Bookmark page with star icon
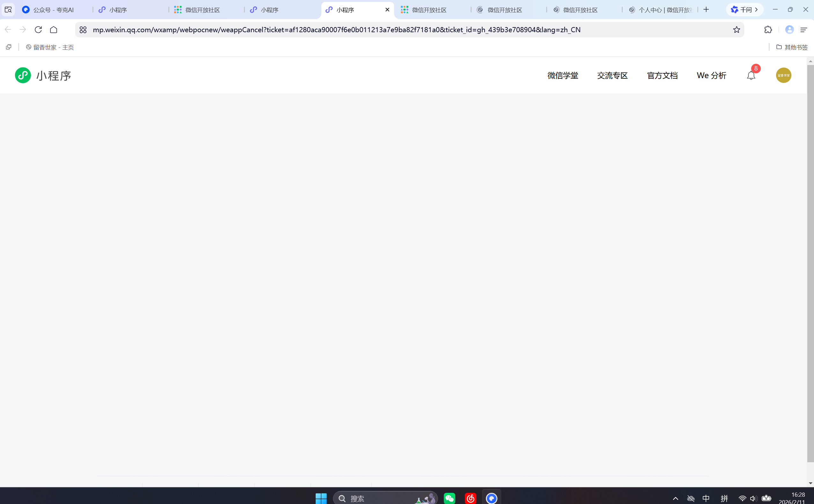This screenshot has height=504, width=814. click(x=736, y=30)
